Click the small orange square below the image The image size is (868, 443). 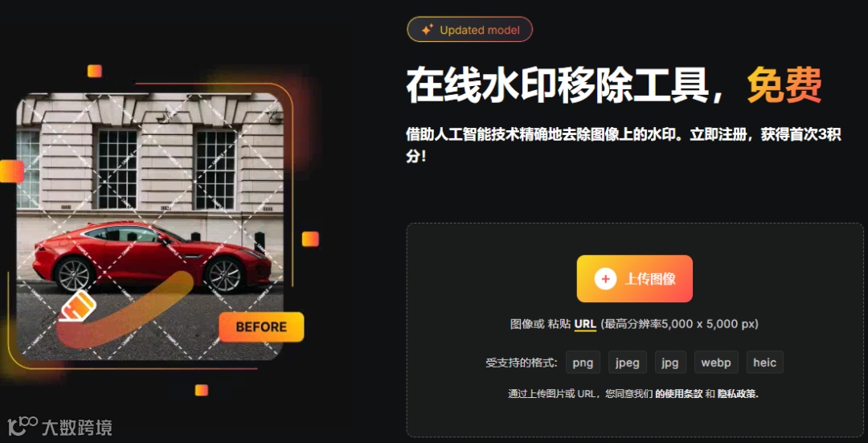coord(202,390)
